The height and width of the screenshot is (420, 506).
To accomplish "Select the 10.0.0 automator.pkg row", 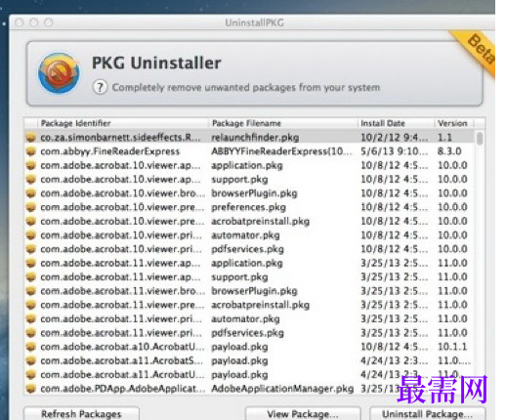I will point(249,235).
